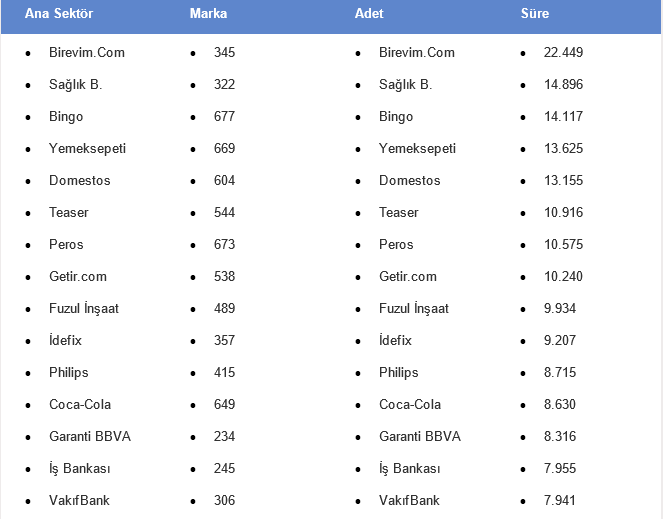Select the 10.916 duration value

(x=563, y=212)
